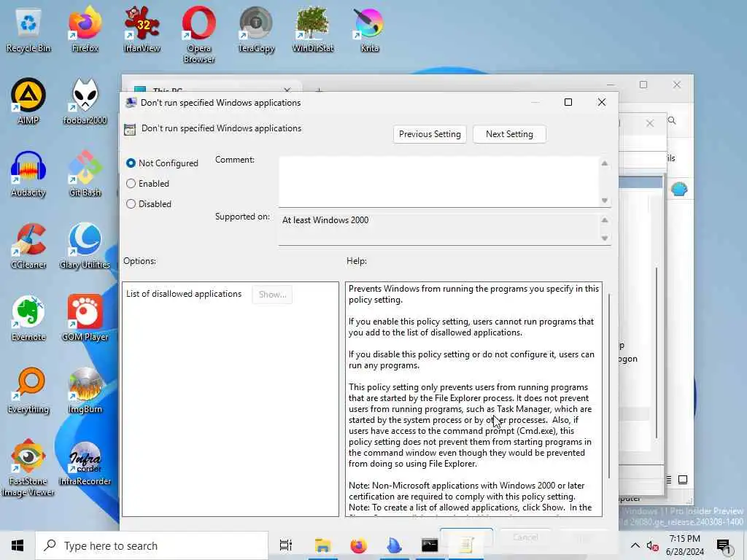The width and height of the screenshot is (747, 560).
Task: Open the Windows Start menu
Action: pos(18,545)
